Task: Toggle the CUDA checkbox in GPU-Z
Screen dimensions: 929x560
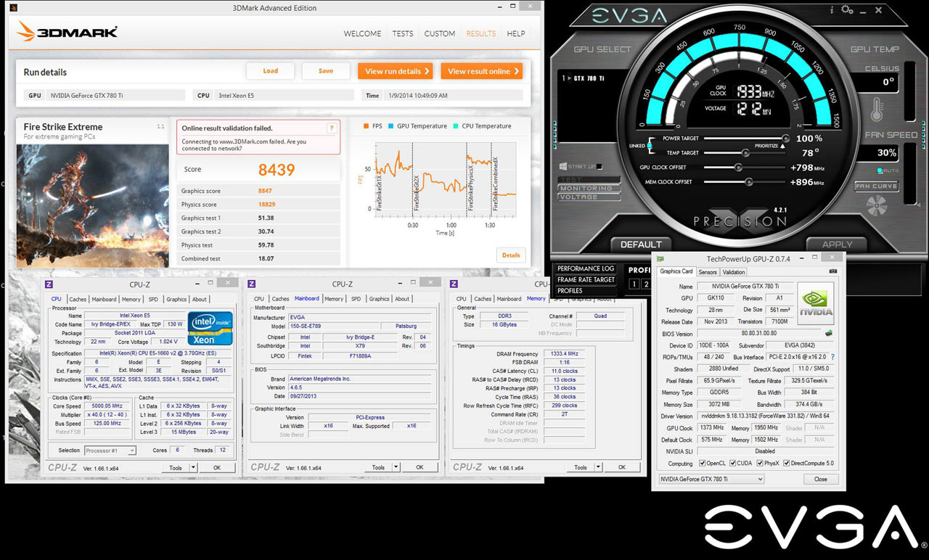Action: (733, 462)
